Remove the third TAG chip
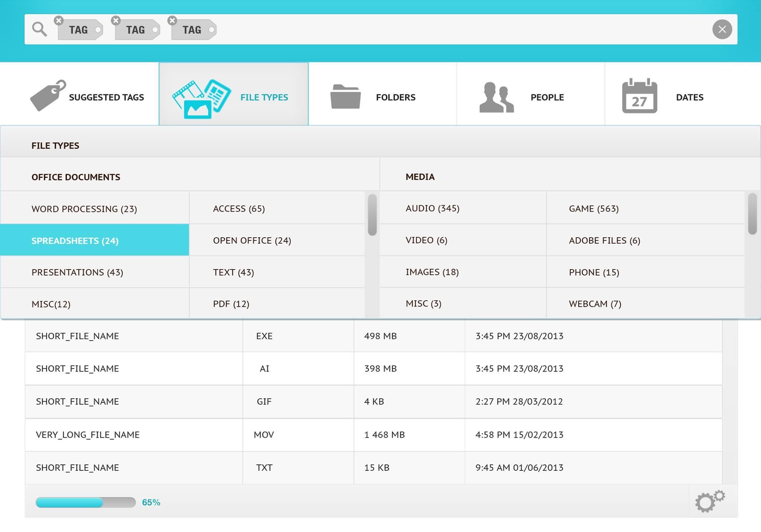This screenshot has height=532, width=761. pos(172,20)
